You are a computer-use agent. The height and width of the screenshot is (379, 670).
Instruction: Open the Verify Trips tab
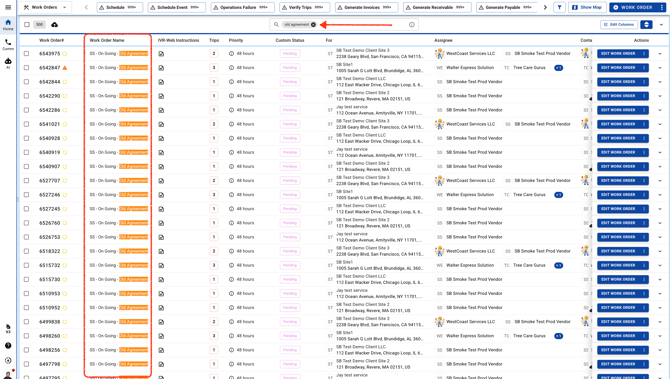point(304,7)
